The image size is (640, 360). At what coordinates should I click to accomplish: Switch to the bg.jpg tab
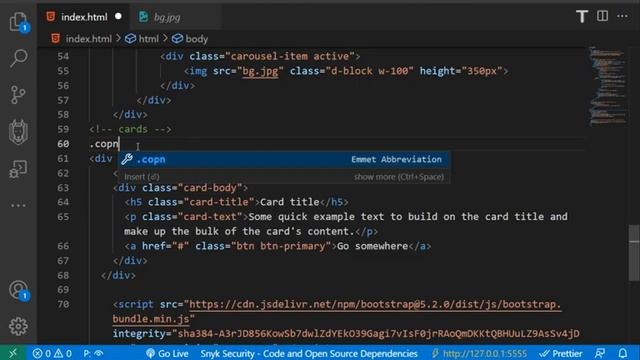pos(167,17)
